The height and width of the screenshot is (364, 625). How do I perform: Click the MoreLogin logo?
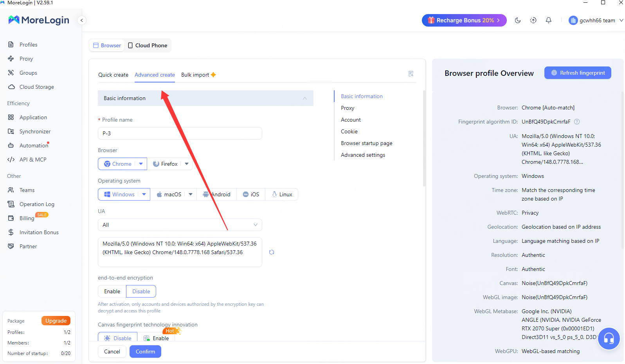pyautogui.click(x=39, y=20)
